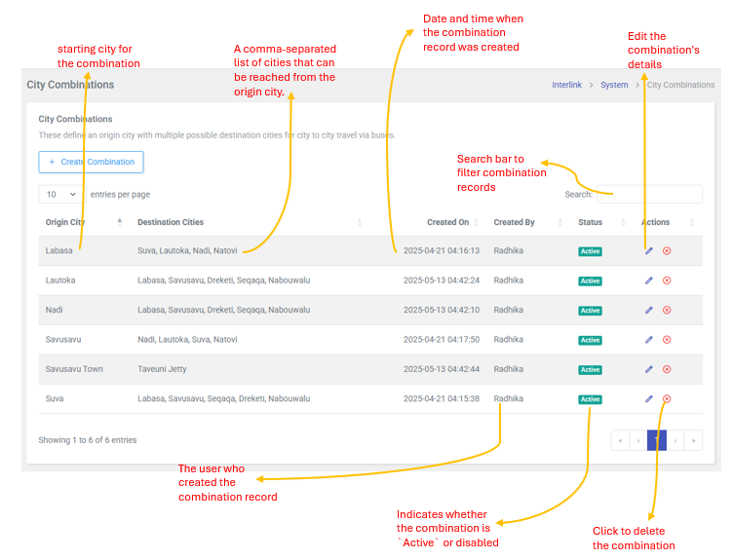Delete the Savusavu combination
The height and width of the screenshot is (560, 733).
(x=667, y=340)
